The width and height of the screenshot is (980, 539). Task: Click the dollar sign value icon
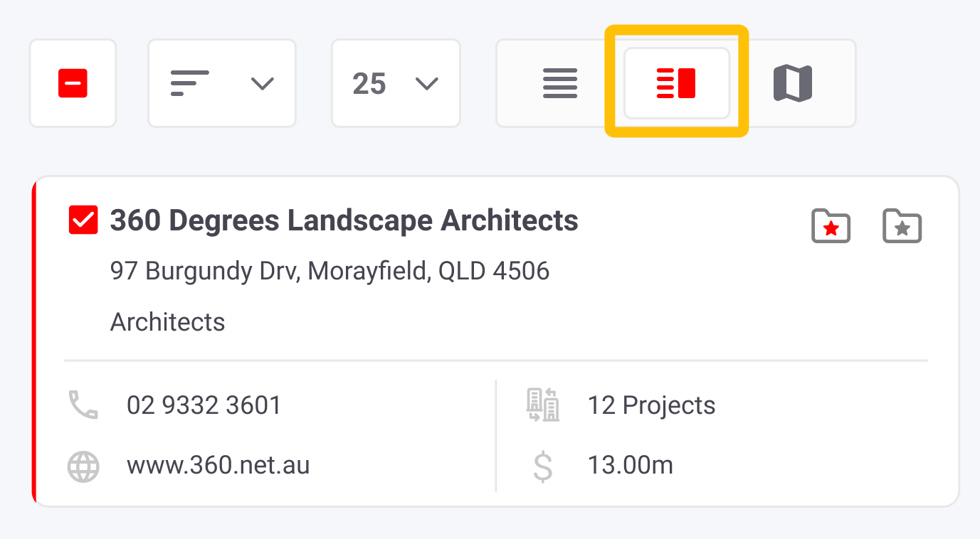click(543, 466)
